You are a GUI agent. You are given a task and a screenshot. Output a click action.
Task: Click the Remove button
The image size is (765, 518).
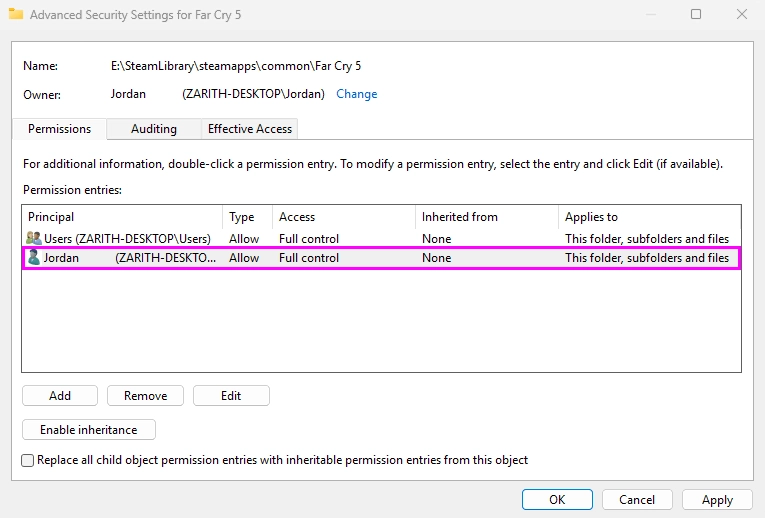[x=145, y=396]
